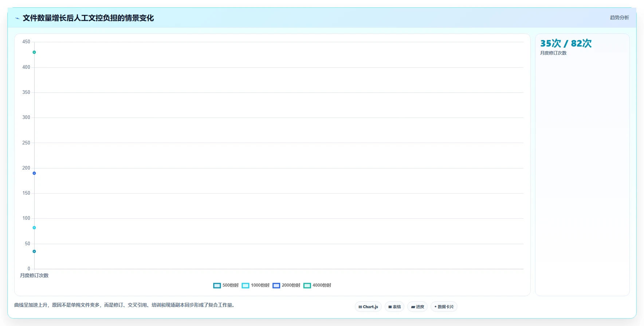This screenshot has height=326, width=644.
Task: Select the 500份时 data point near 35
Action: (x=34, y=251)
